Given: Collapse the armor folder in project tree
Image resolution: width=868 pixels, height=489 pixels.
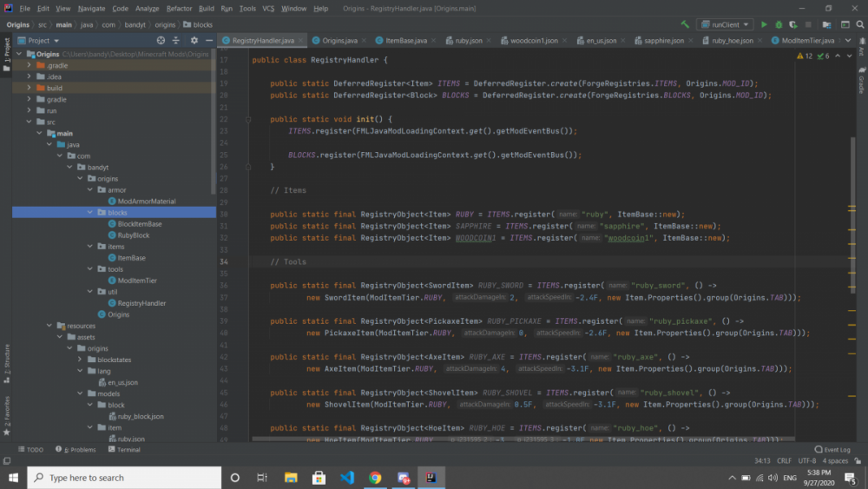Looking at the screenshot, I should click(x=89, y=189).
